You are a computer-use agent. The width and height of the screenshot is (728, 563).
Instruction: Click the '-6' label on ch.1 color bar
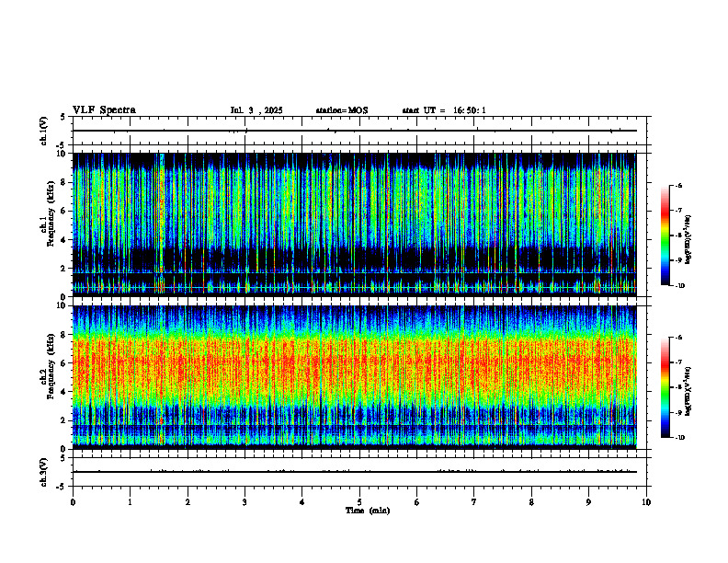pos(678,185)
